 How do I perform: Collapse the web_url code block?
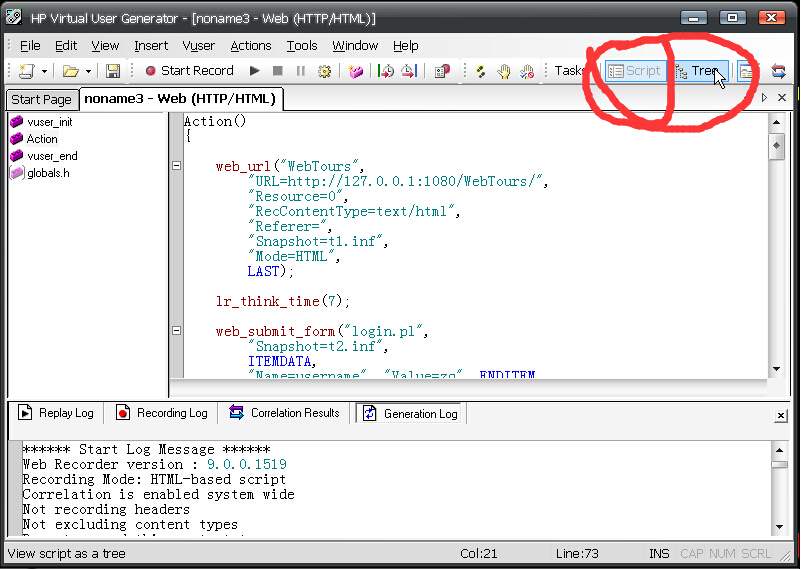pos(176,165)
